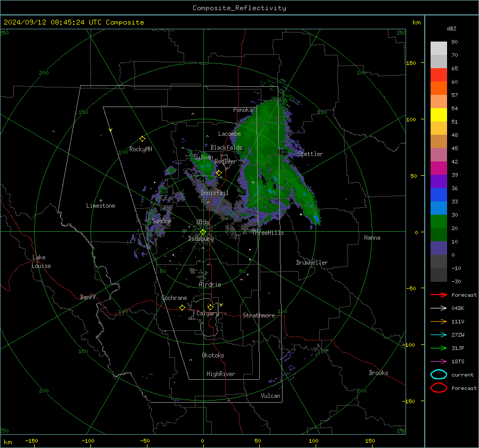This screenshot has width=479, height=448.
Task: Click the white asterisk marker above Limestone
Action: [101, 201]
